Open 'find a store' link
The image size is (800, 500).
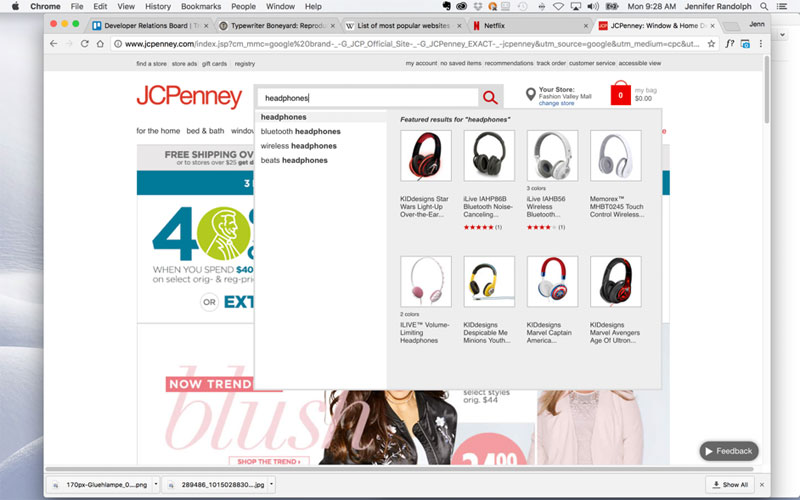(151, 64)
